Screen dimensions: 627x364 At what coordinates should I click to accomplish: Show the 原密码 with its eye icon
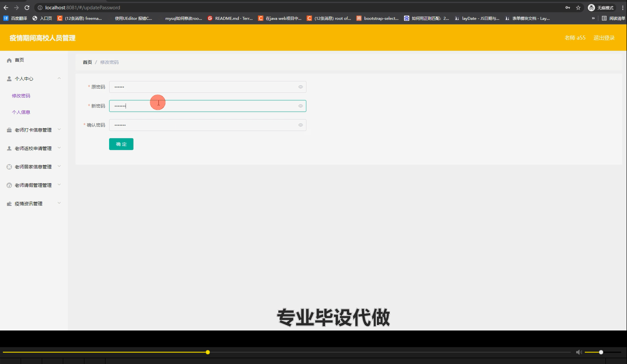click(301, 87)
